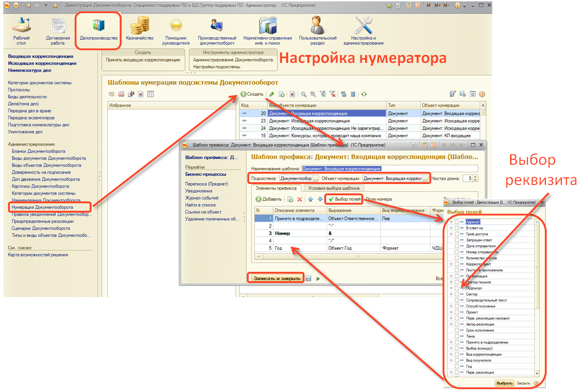Open the Делопроизводство section

point(98,30)
